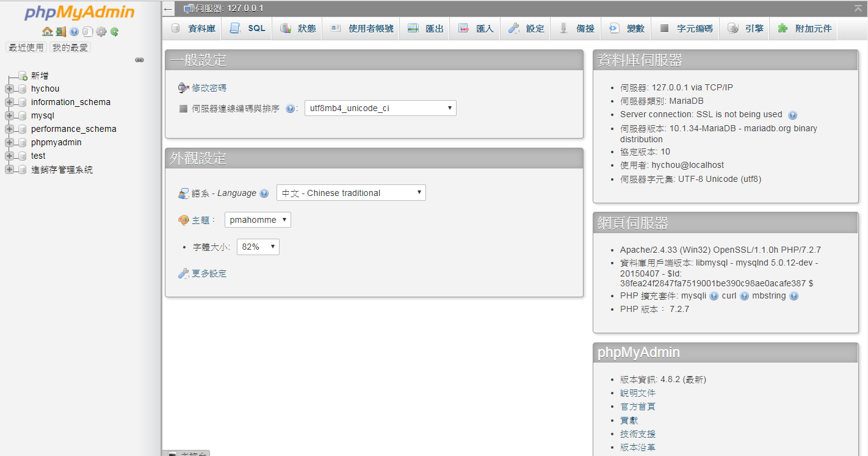Open the pmahomme theme dropdown
This screenshot has height=456, width=868.
pos(258,219)
